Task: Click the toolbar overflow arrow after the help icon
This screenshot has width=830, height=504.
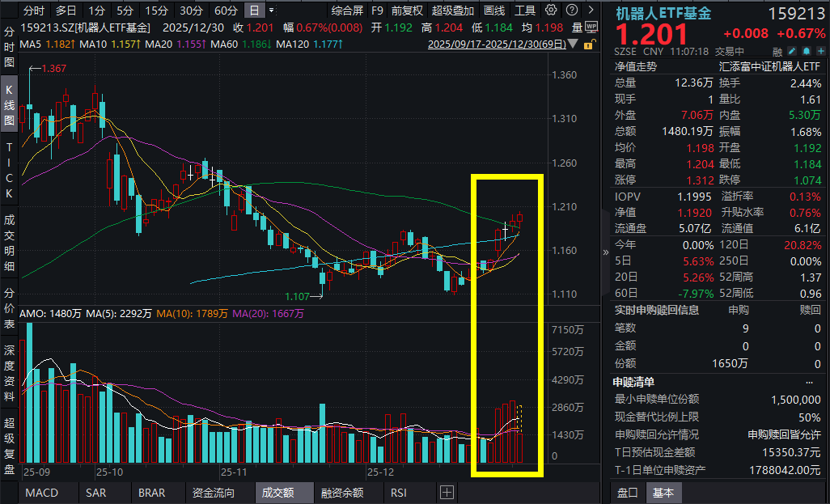Action: coord(591,11)
